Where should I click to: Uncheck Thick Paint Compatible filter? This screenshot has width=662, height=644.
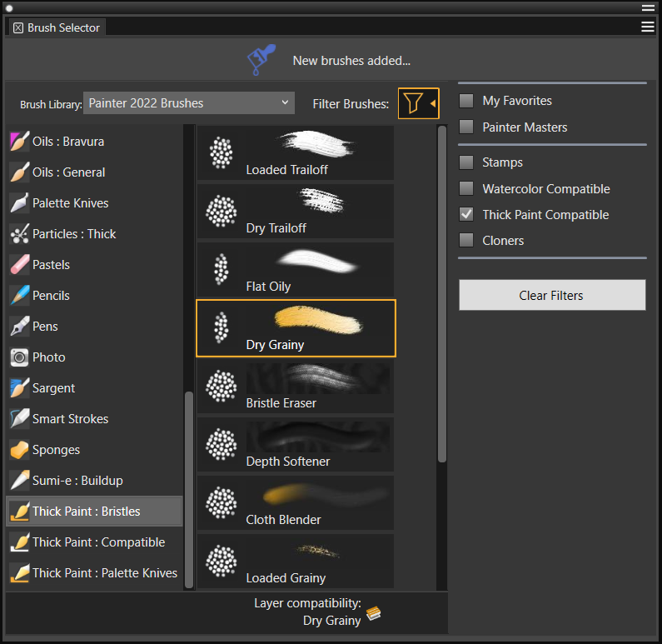point(466,214)
